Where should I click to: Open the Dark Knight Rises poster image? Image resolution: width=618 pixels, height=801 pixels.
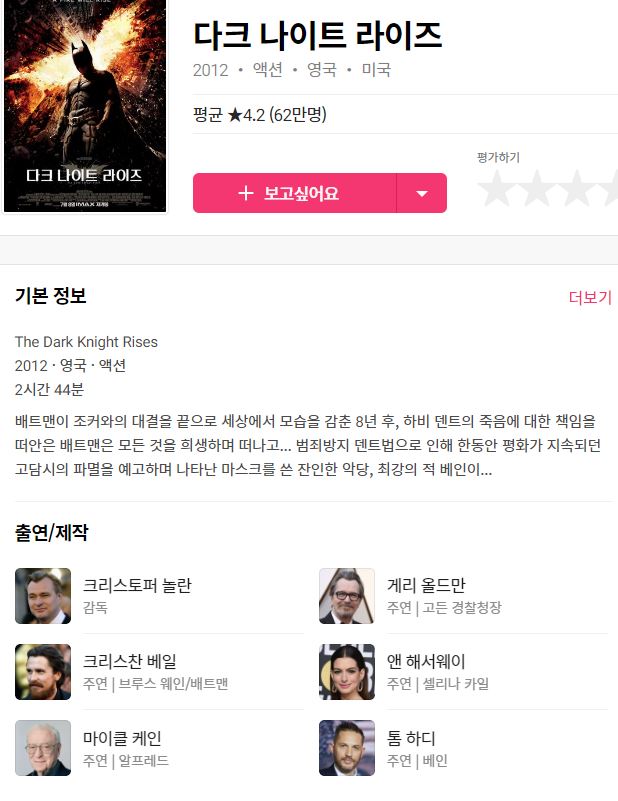[x=85, y=105]
